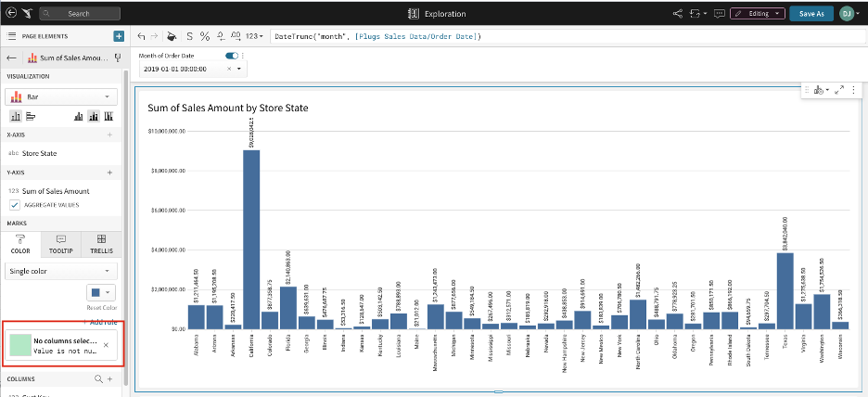The width and height of the screenshot is (868, 397).
Task: Switch to the Trellis marks tab
Action: pos(102,244)
